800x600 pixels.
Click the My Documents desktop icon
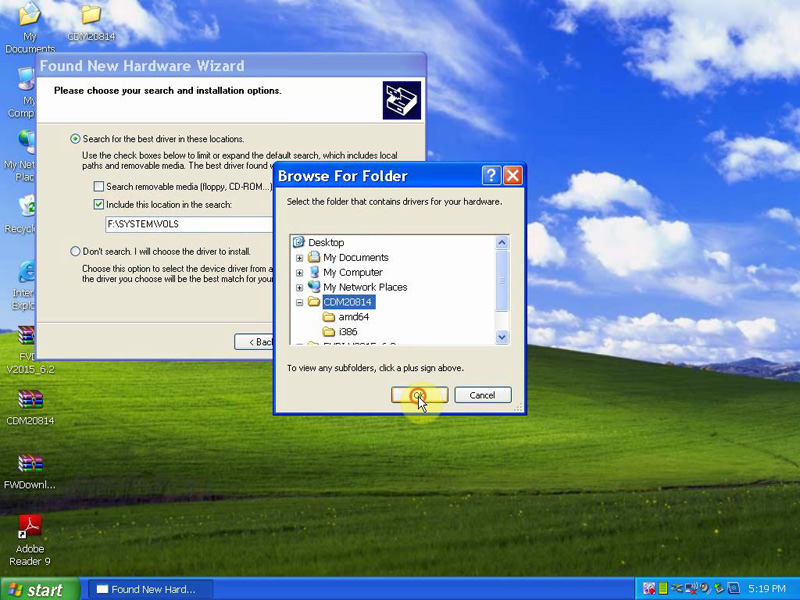click(29, 15)
